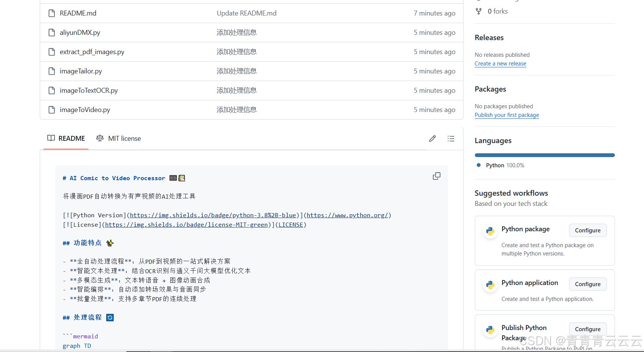This screenshot has width=644, height=352.
Task: Click the book icon on README tab
Action: (51, 138)
